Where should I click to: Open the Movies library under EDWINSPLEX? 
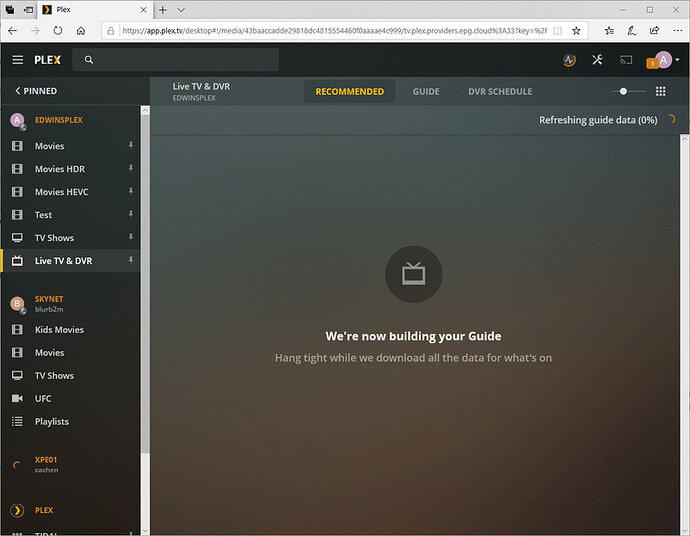coord(49,146)
